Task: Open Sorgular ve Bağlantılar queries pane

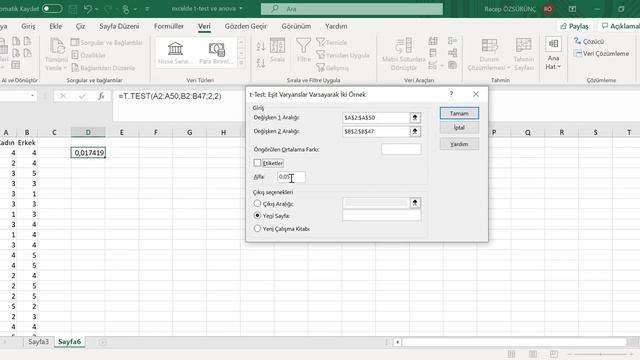Action: (x=107, y=42)
